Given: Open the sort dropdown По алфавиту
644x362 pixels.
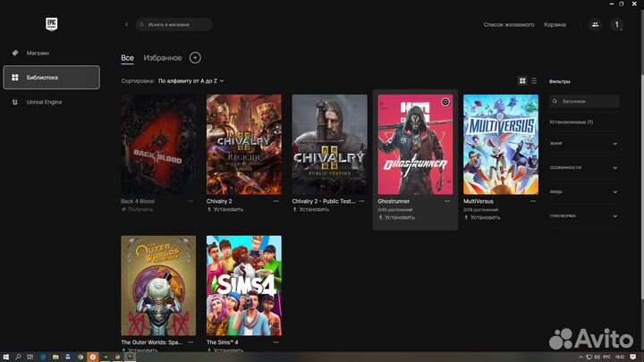Looking at the screenshot, I should coord(191,80).
